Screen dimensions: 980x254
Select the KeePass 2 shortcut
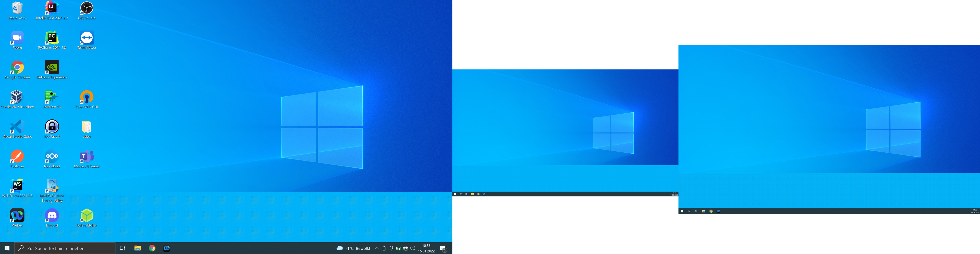tap(52, 129)
